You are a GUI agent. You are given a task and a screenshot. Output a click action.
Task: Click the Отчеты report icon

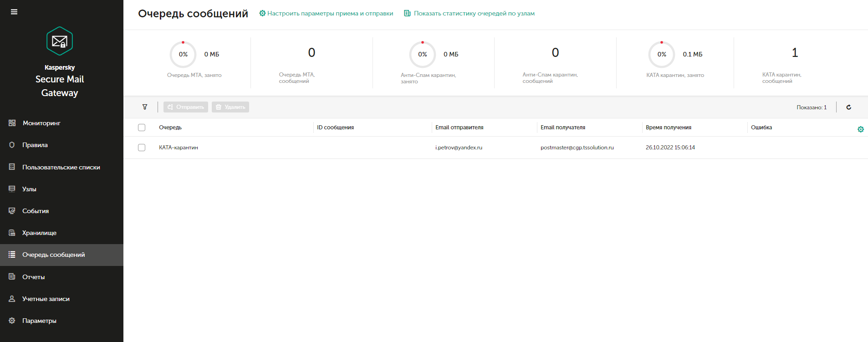(12, 276)
